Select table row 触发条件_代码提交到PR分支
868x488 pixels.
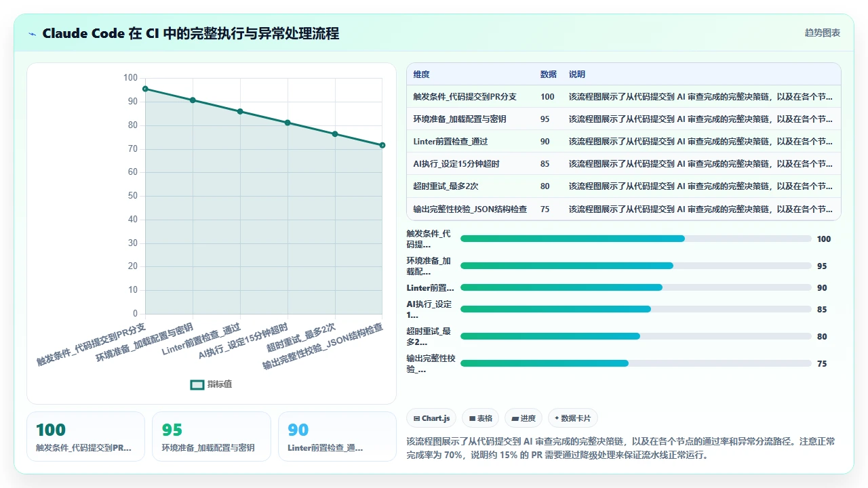coord(623,97)
